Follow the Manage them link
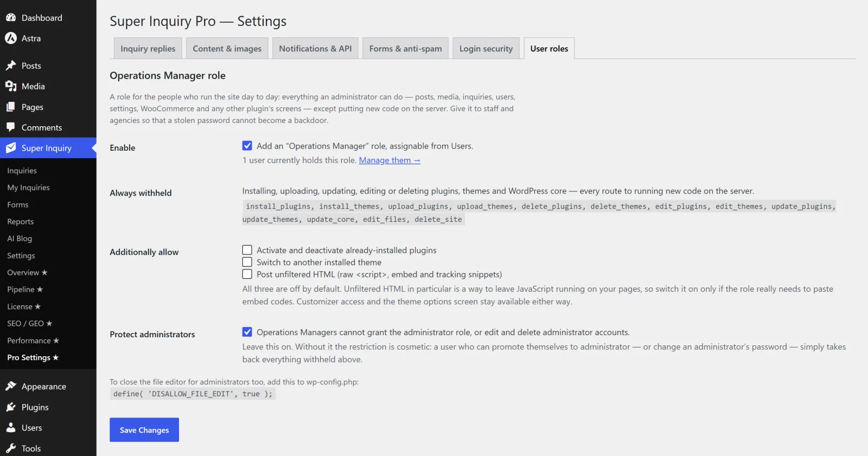This screenshot has height=456, width=868. [390, 160]
